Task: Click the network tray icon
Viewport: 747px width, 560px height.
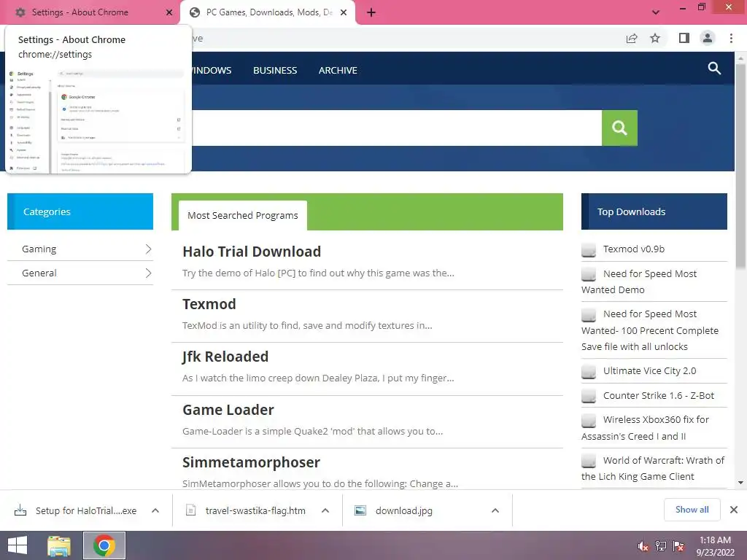Action: tap(661, 546)
